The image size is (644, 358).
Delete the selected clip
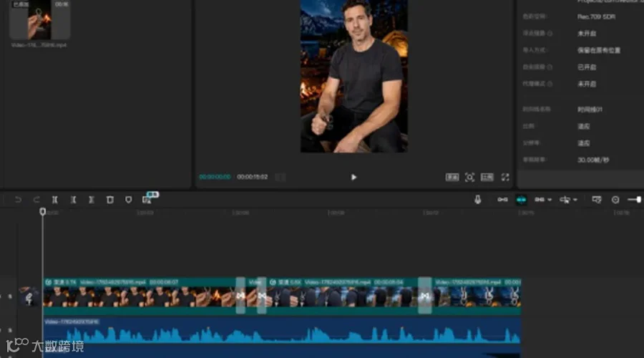pos(109,200)
